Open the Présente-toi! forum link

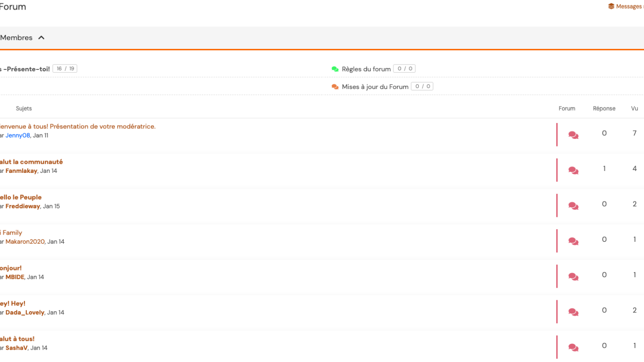pos(26,69)
